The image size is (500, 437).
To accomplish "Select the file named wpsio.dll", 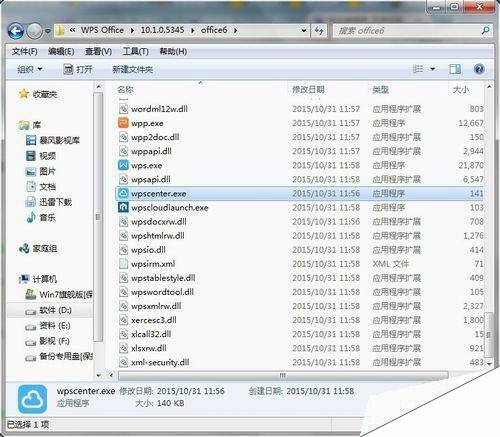I will [x=148, y=250].
